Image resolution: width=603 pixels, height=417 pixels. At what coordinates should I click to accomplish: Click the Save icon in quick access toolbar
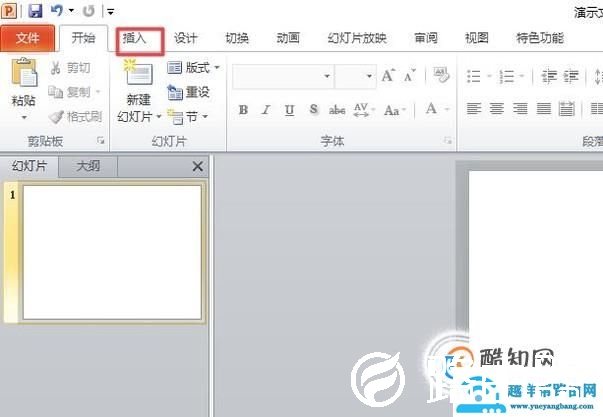35,11
